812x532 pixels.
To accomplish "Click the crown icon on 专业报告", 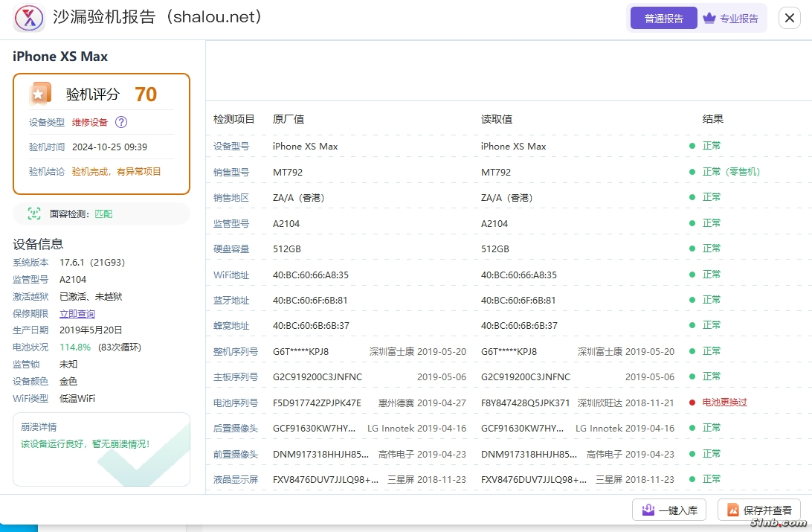I will tap(709, 19).
